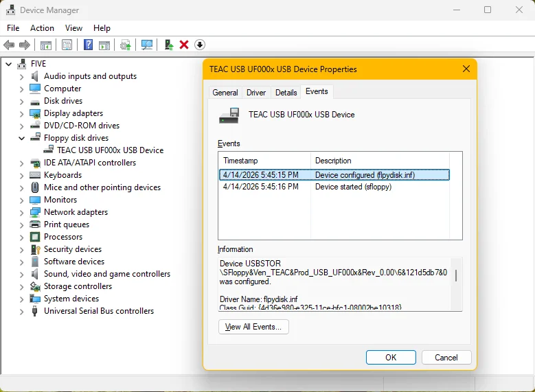
Task: Click the Information box scrollbar thumb
Action: [x=456, y=275]
